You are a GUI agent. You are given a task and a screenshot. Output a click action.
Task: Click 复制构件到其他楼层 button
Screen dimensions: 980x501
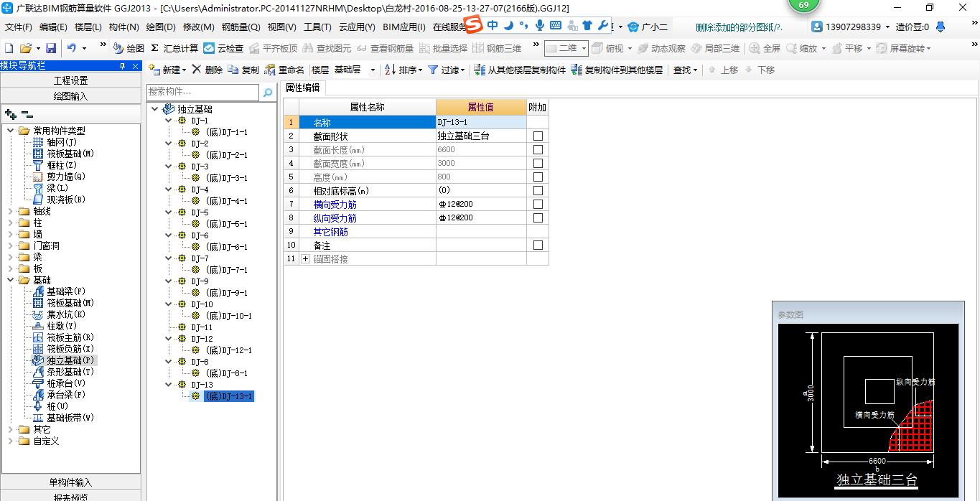pyautogui.click(x=617, y=70)
